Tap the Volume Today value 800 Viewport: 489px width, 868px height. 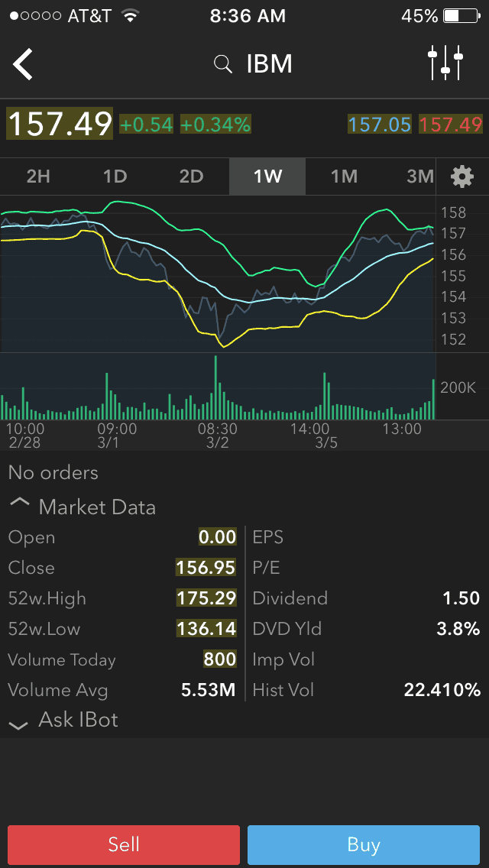coord(220,659)
